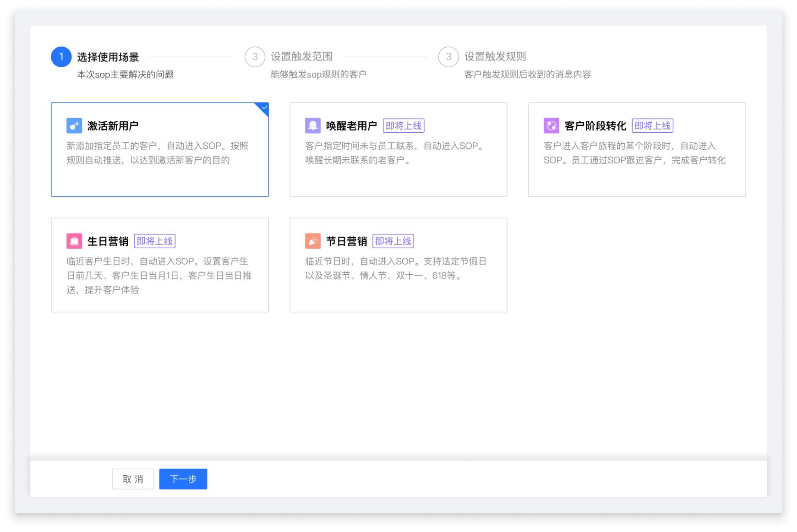This screenshot has width=797, height=532.
Task: Click the 即将上线 badge on 客户阶段转化
Action: 653,125
